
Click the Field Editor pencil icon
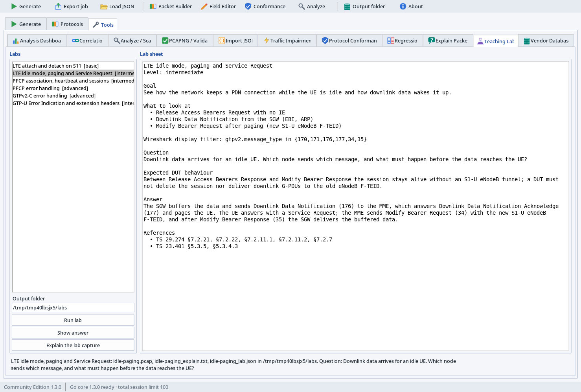click(x=204, y=6)
